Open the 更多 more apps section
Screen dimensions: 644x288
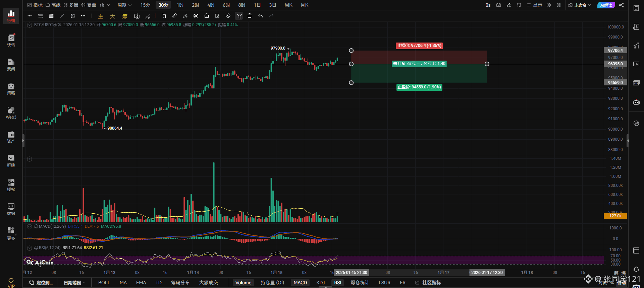click(11, 233)
